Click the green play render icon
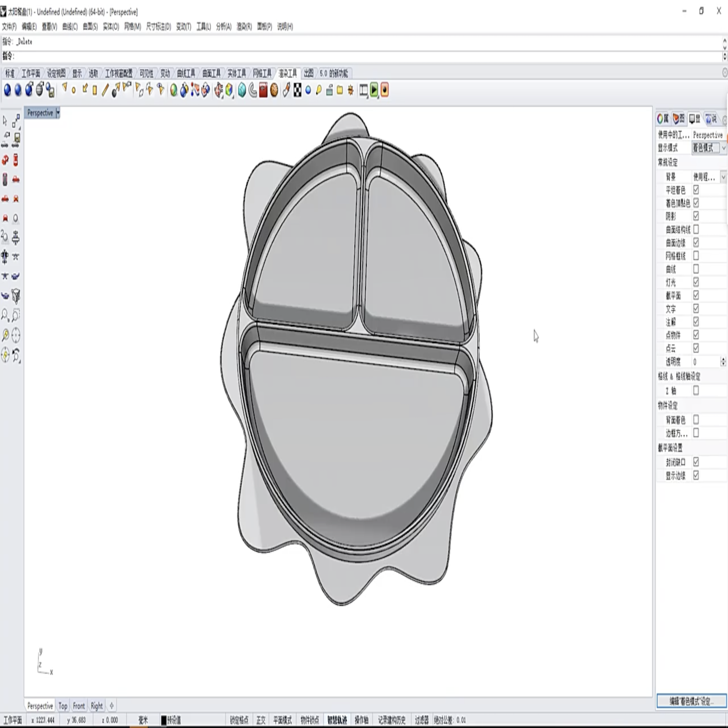 pyautogui.click(x=374, y=90)
